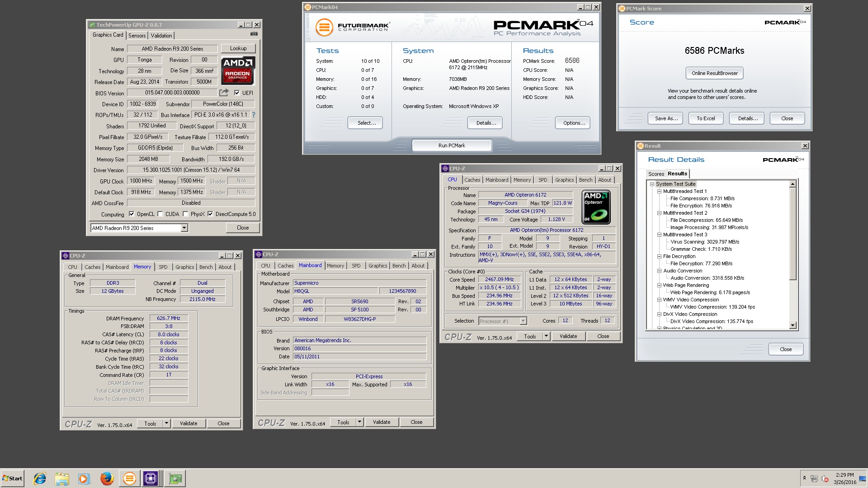Image resolution: width=868 pixels, height=488 pixels.
Task: Toggle the UEFI checkbox in GPU-Z
Action: pos(237,93)
